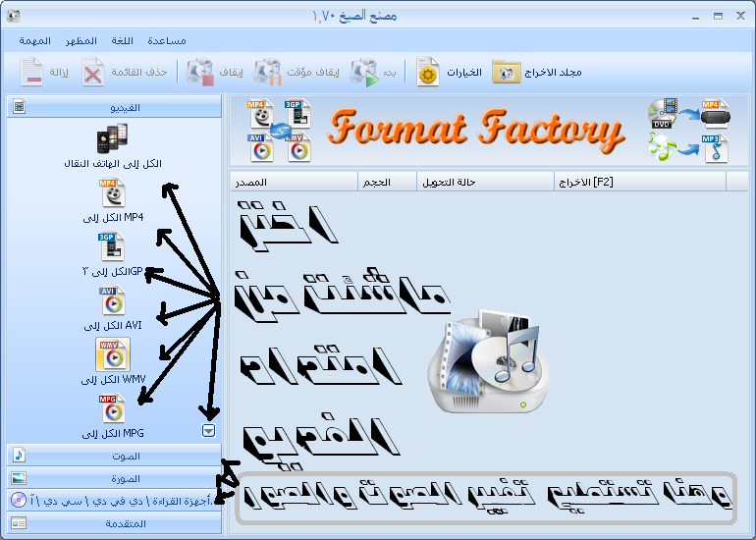Image resolution: width=756 pixels, height=540 pixels.
Task: Select the الكل إلى WMV icon
Action: pyautogui.click(x=112, y=354)
